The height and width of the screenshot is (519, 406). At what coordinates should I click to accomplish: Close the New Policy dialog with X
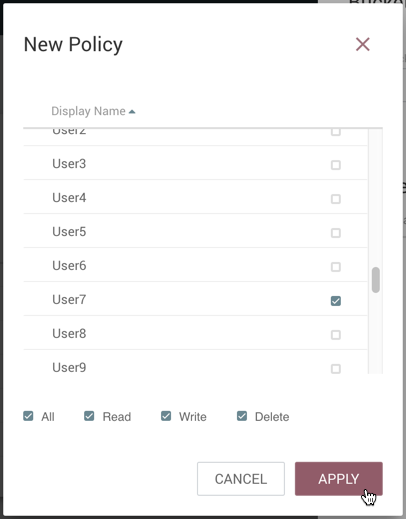(x=363, y=44)
